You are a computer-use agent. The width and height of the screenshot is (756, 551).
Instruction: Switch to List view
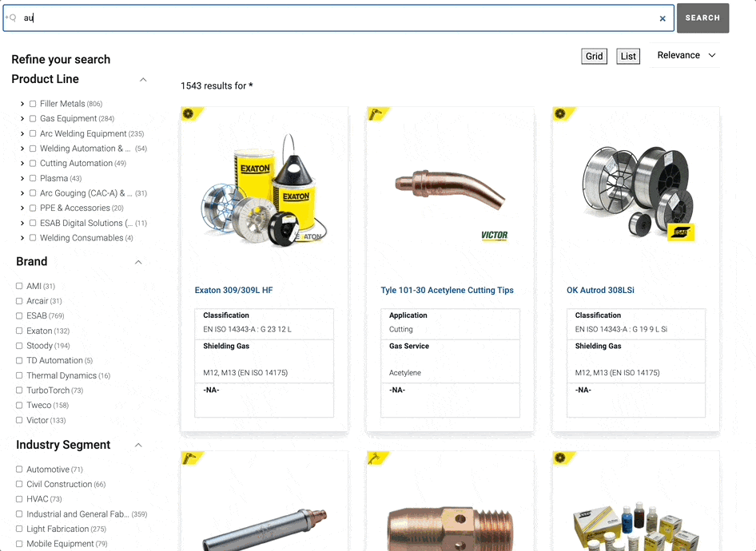click(x=628, y=56)
